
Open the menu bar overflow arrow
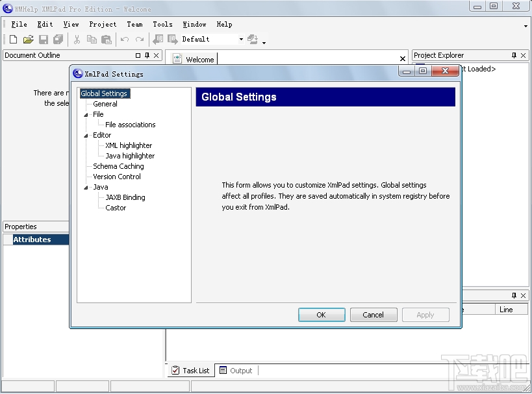[526, 26]
